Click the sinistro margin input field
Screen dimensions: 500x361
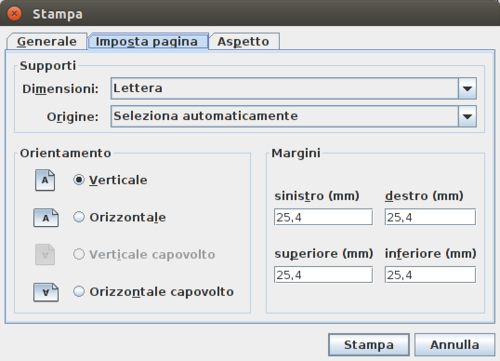[x=323, y=217]
